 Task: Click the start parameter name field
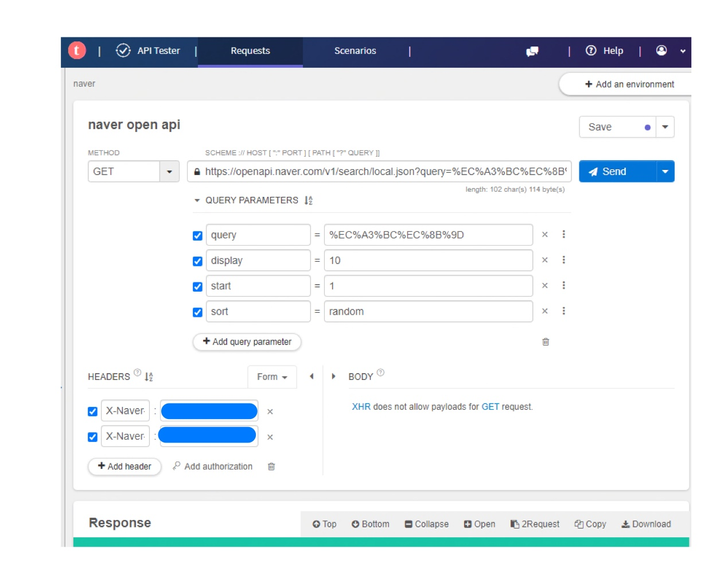point(258,286)
